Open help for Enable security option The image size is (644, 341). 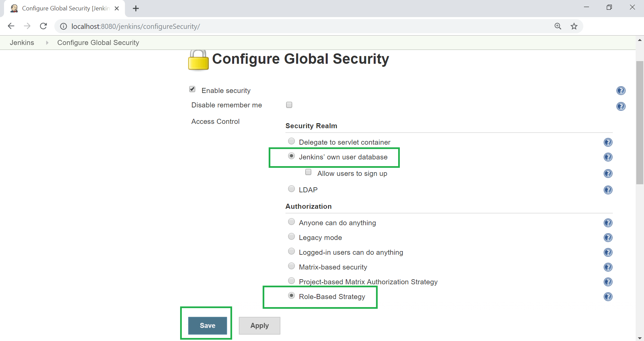pos(621,91)
